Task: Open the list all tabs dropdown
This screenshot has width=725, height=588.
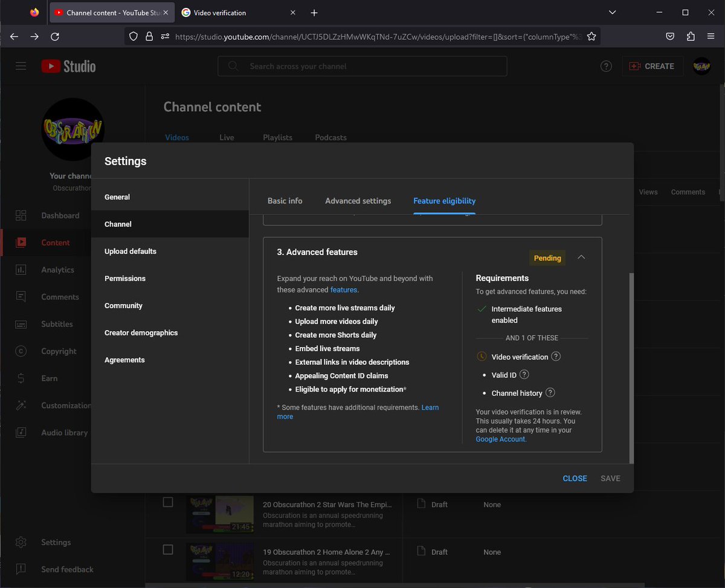Action: [x=613, y=13]
